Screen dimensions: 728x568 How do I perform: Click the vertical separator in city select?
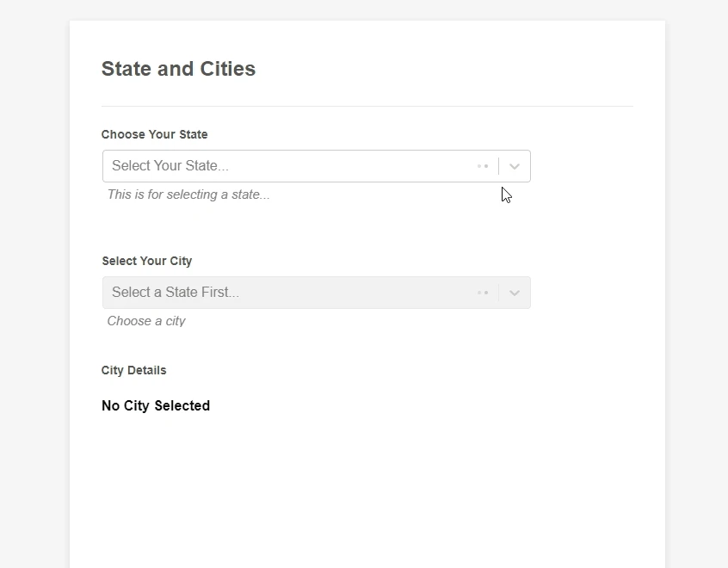click(x=498, y=293)
